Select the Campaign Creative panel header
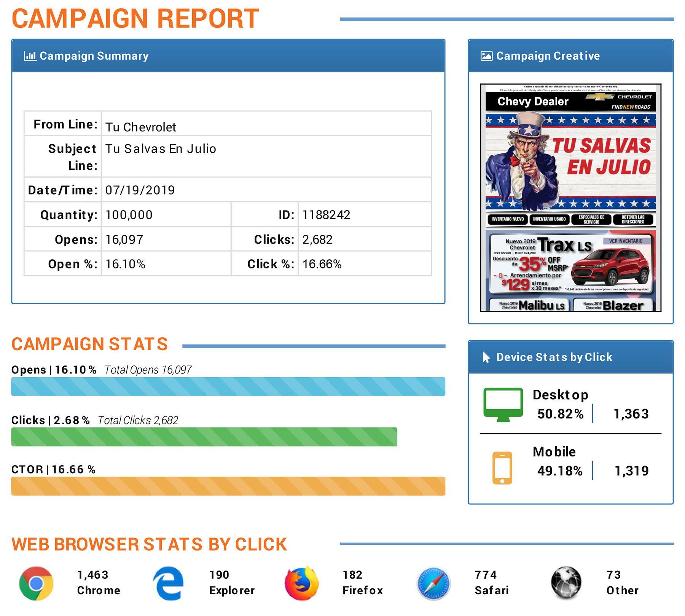The image size is (685, 616). tap(570, 56)
